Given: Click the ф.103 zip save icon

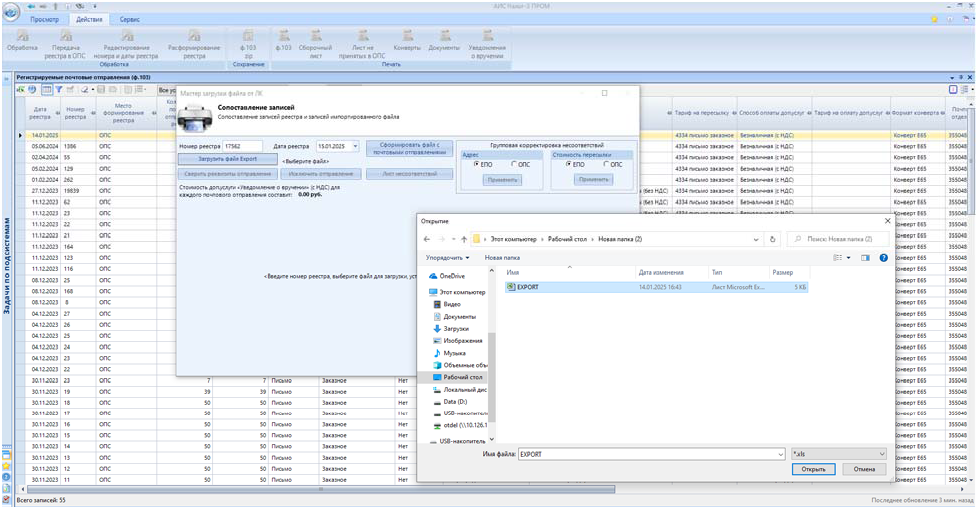Looking at the screenshot, I should (248, 37).
